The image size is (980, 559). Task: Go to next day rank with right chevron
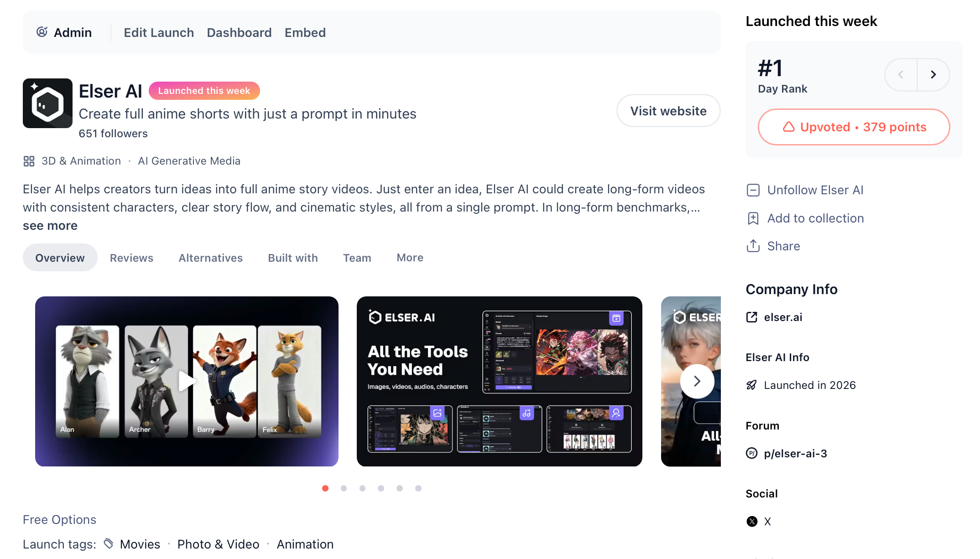(933, 74)
